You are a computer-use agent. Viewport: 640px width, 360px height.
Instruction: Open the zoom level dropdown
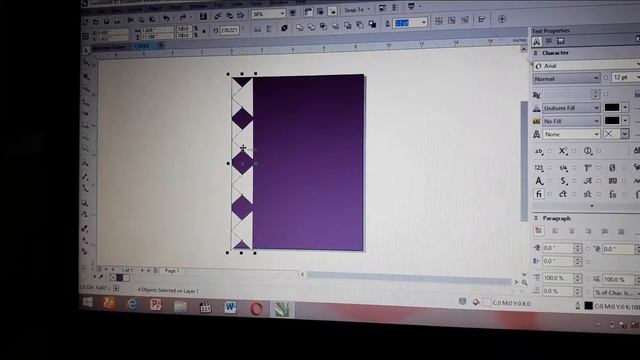(282, 13)
